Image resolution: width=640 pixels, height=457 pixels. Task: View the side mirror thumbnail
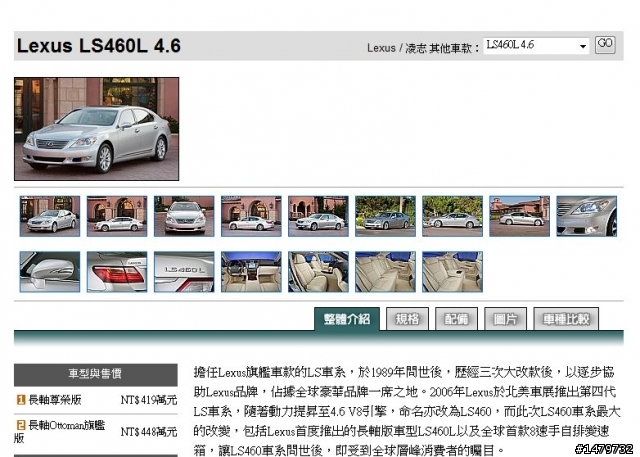tap(50, 272)
